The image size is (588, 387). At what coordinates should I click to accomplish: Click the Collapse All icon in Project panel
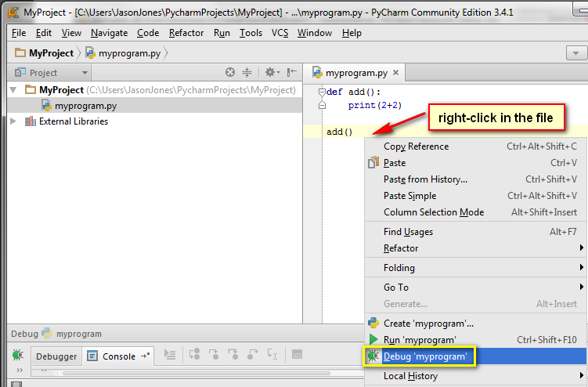pos(247,72)
